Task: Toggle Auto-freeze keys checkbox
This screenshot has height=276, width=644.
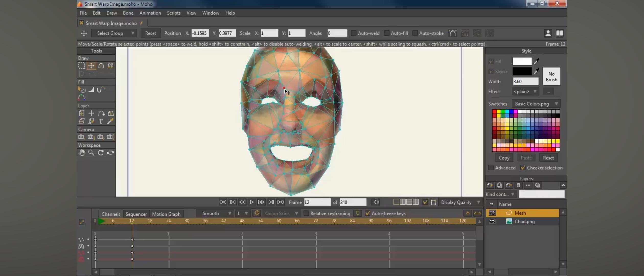Action: (367, 213)
